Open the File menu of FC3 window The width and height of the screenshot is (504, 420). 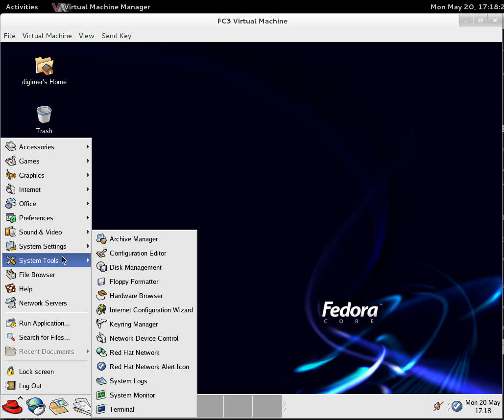(10, 36)
